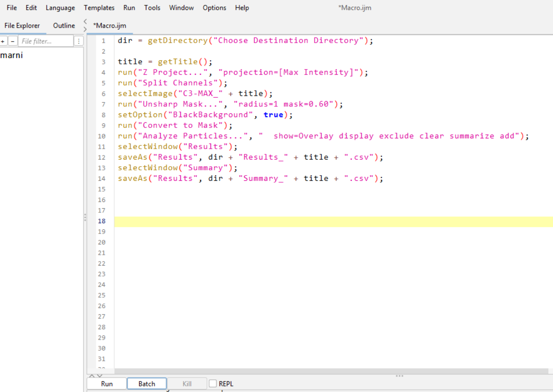553x392 pixels.
Task: Open the Run menu in the menu bar
Action: 129,8
